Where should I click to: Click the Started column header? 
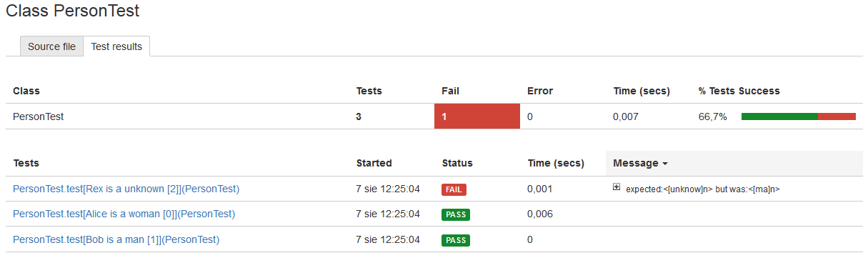(374, 163)
